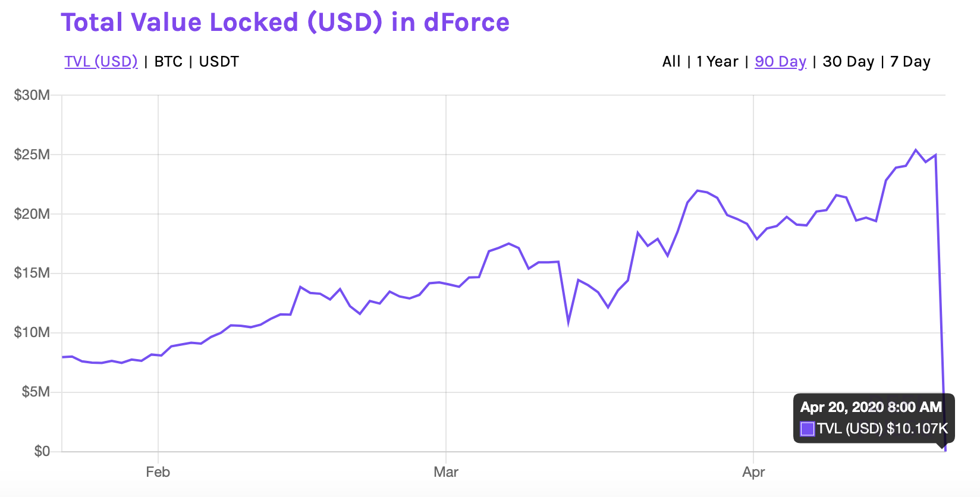Switch chart denomination to USDT

pyautogui.click(x=218, y=61)
